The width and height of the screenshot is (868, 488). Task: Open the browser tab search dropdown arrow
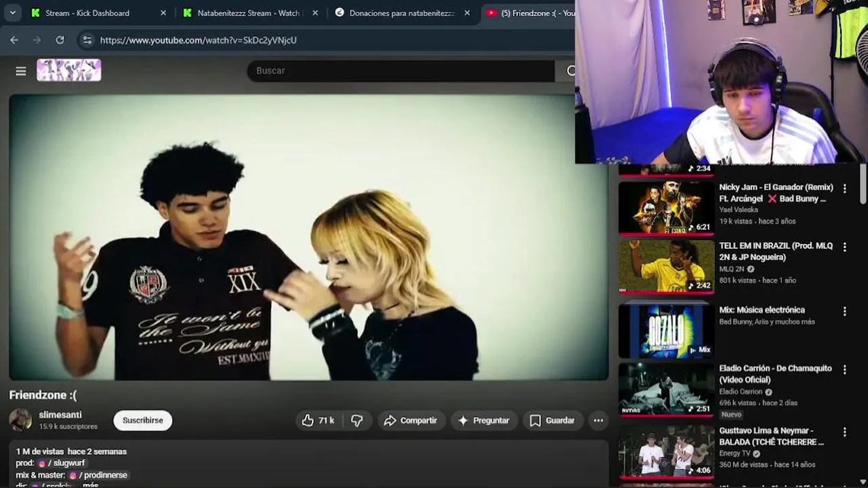[x=12, y=13]
